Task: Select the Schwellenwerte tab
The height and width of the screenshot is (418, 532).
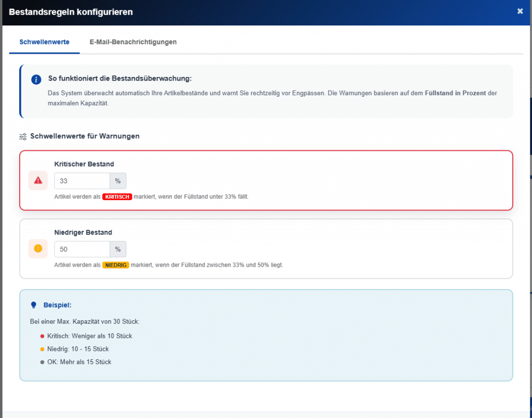Action: point(44,42)
